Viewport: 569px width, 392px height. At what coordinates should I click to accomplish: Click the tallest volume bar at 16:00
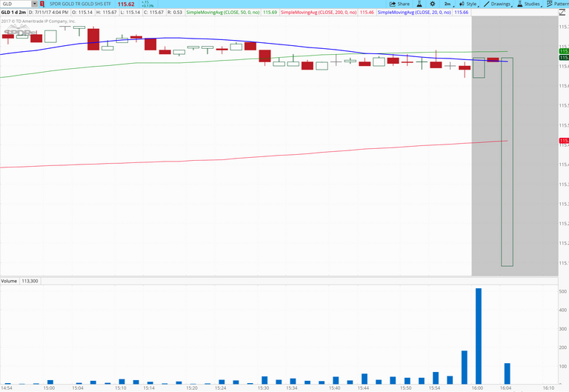pyautogui.click(x=479, y=336)
